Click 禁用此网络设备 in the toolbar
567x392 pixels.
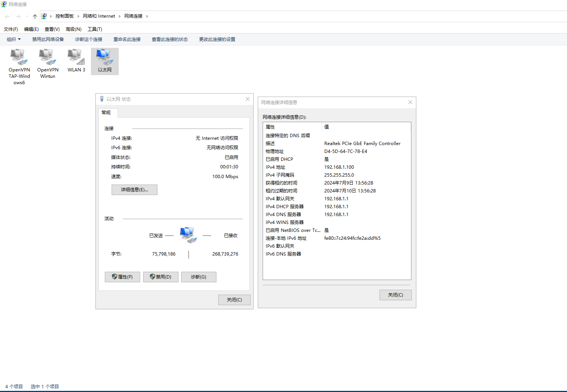(x=48, y=39)
